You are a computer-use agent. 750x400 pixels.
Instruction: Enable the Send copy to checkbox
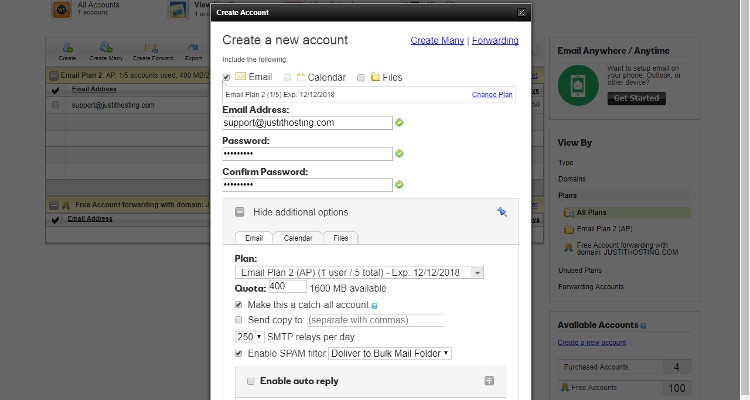(238, 320)
